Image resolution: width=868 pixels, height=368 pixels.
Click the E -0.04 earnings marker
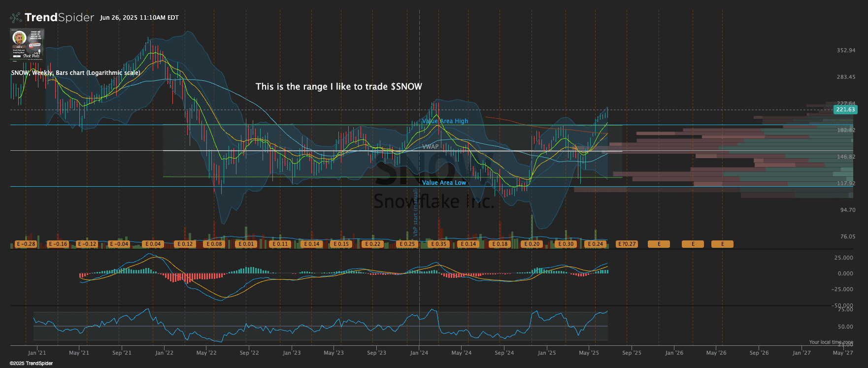[x=119, y=244]
